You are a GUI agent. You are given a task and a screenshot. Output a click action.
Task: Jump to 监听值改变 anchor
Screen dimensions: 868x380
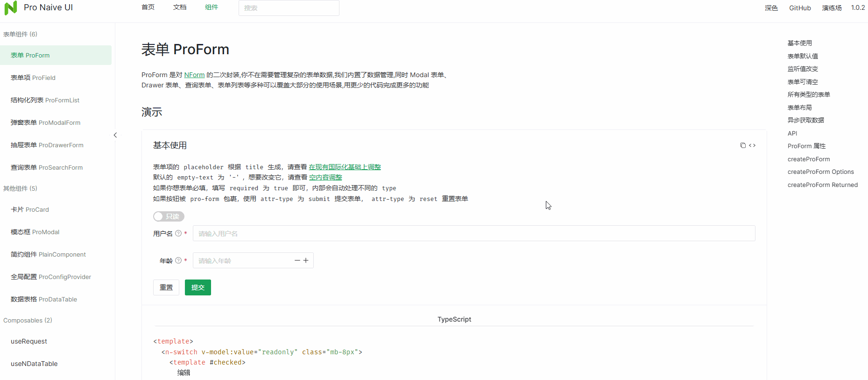(803, 69)
